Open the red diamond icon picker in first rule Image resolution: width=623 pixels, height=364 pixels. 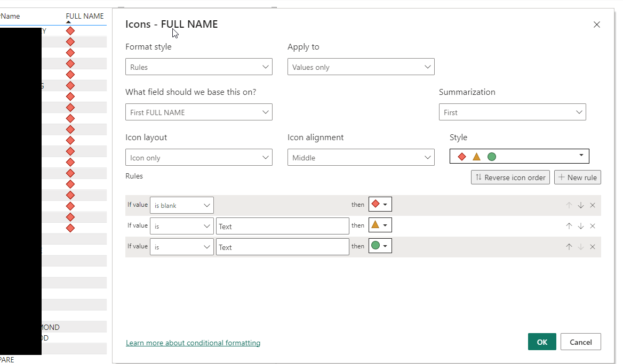[x=380, y=204]
